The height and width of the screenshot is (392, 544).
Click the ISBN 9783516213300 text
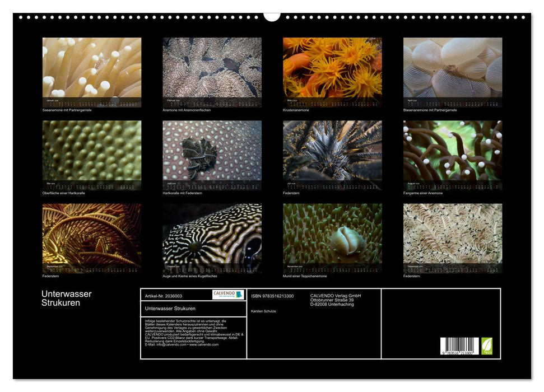coord(272,296)
